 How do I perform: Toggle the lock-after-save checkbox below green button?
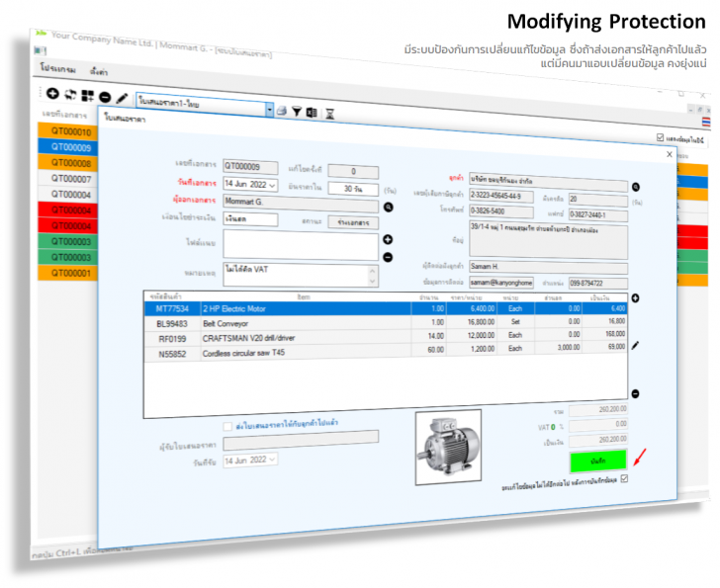pos(624,479)
